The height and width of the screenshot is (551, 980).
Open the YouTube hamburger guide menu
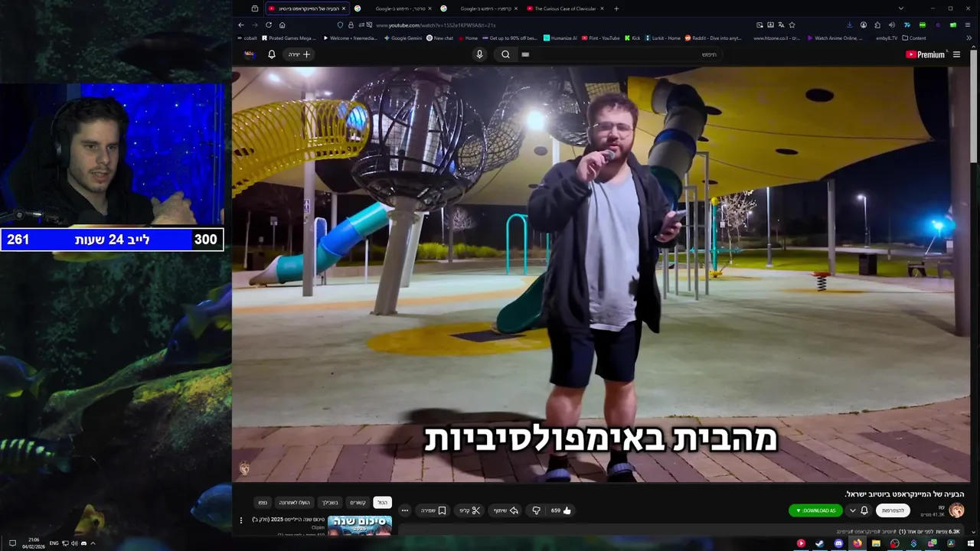click(956, 54)
